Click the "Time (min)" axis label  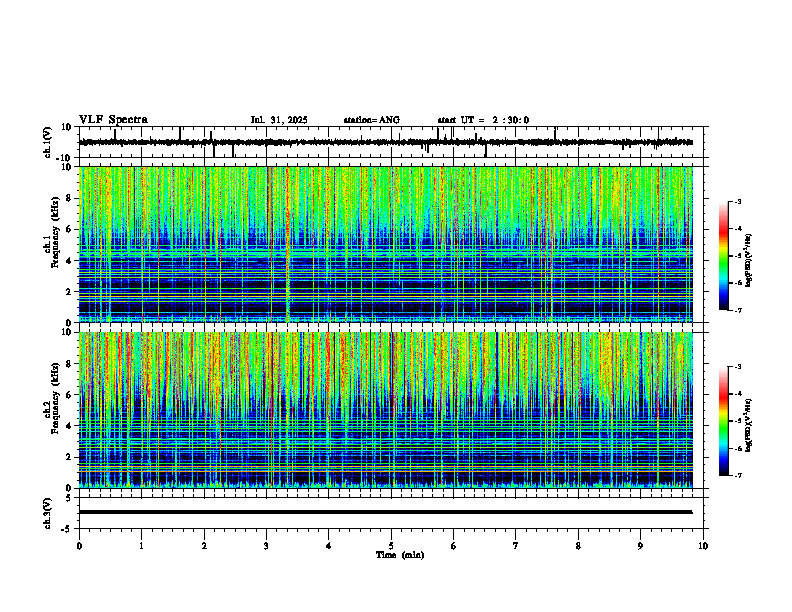click(x=400, y=555)
